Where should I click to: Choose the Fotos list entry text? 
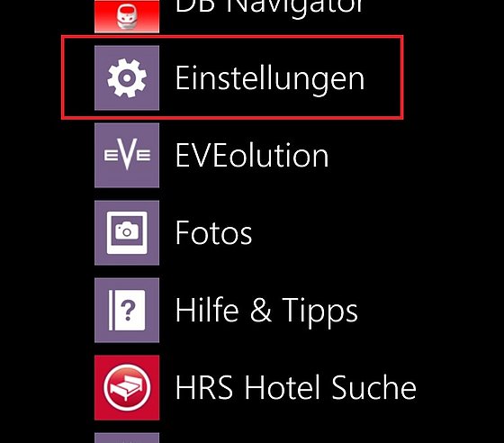click(x=214, y=232)
